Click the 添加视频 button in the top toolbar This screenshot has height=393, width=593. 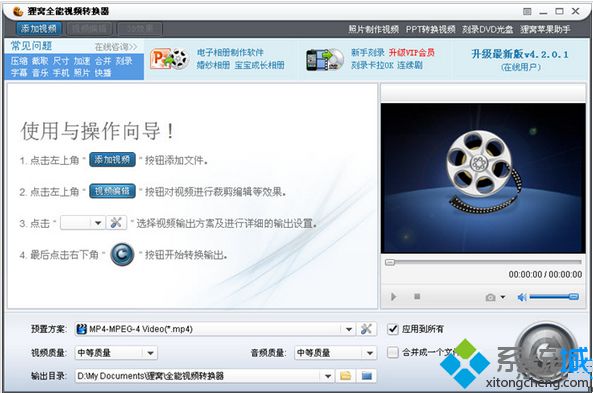tap(39, 29)
